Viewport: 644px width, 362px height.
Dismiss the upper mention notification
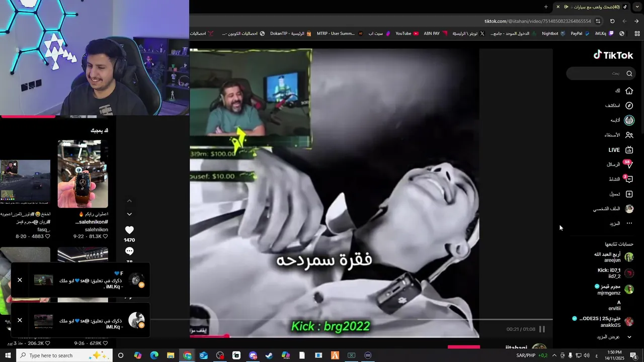[x=20, y=280]
